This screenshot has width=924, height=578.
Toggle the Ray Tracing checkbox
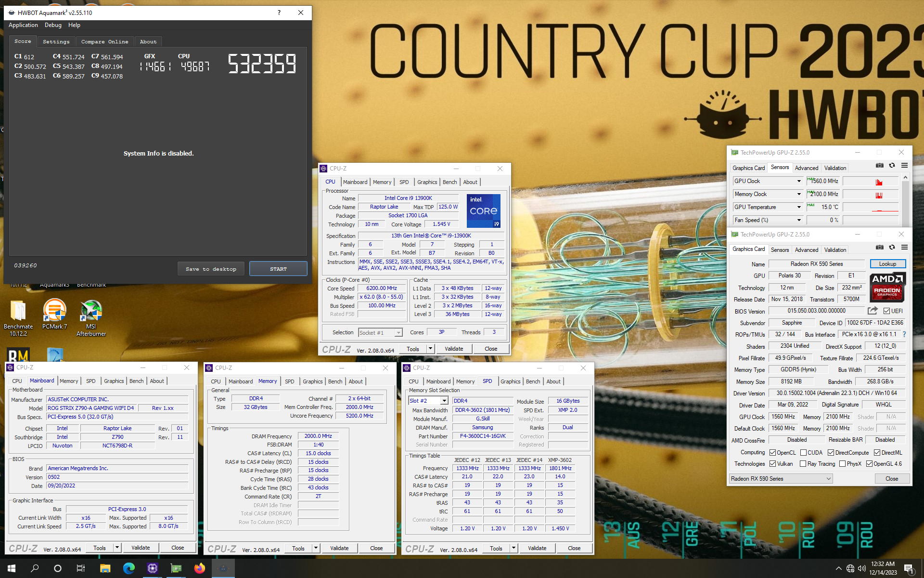point(803,464)
